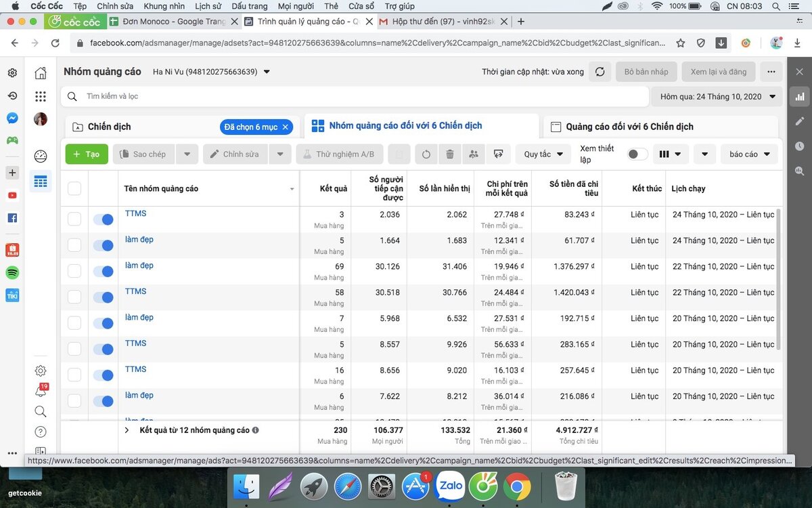Open YouTube shortcut in browser sidebar
This screenshot has height=508, width=812.
click(12, 195)
